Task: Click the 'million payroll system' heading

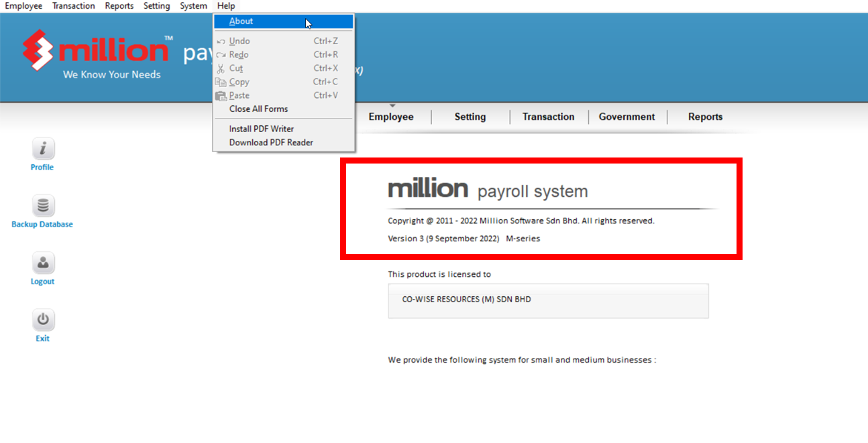Action: point(488,190)
